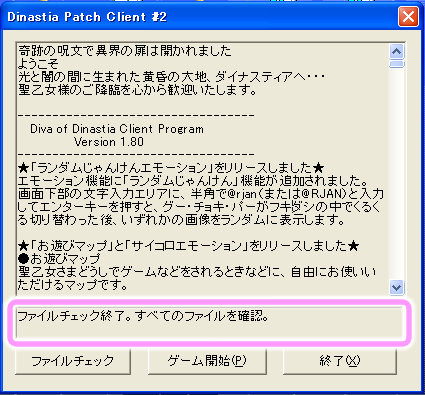The width and height of the screenshot is (425, 395).
Task: Click the scrollbar up arrow
Action: click(396, 52)
